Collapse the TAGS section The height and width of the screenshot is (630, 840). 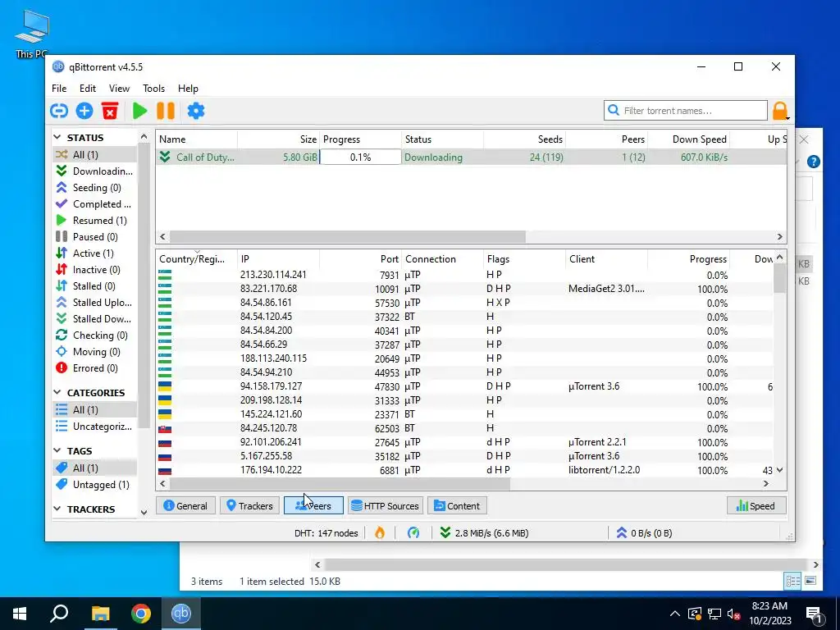[57, 451]
